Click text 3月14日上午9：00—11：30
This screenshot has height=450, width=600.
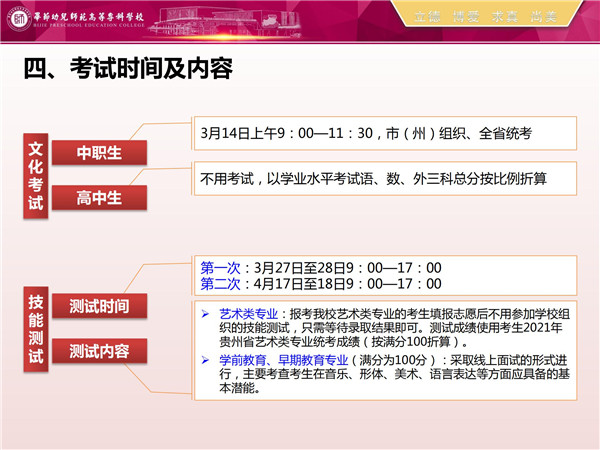(287, 133)
